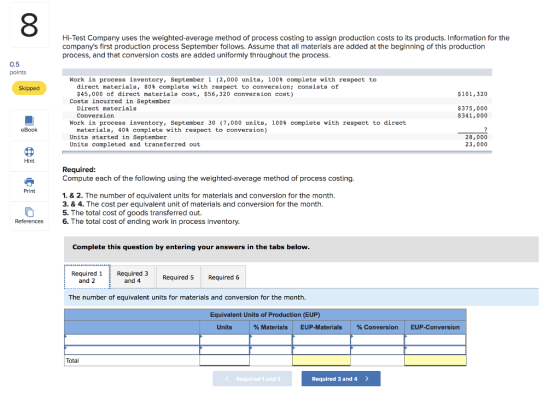Click first row Units input cell
This screenshot has width=560, height=407.
(224, 340)
